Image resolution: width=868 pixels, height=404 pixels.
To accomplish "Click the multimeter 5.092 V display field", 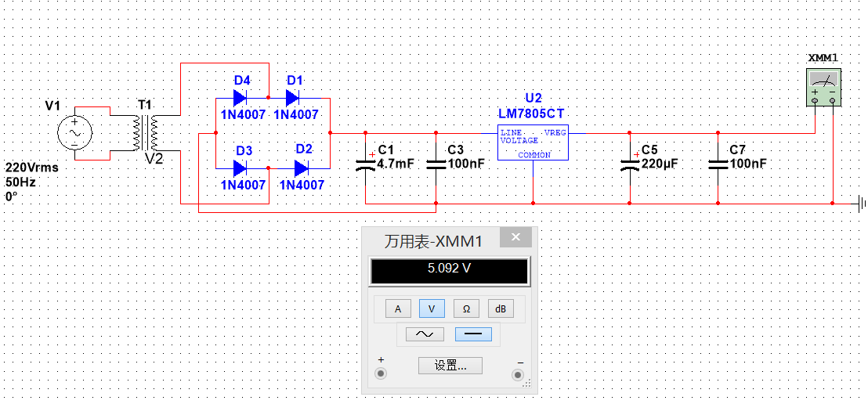I will pos(450,269).
